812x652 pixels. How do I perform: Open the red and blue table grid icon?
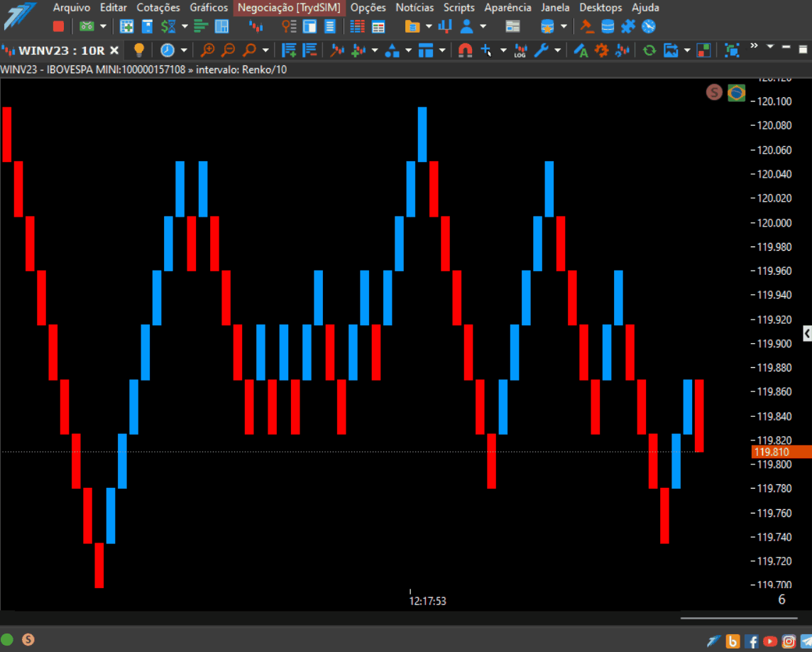tap(357, 26)
